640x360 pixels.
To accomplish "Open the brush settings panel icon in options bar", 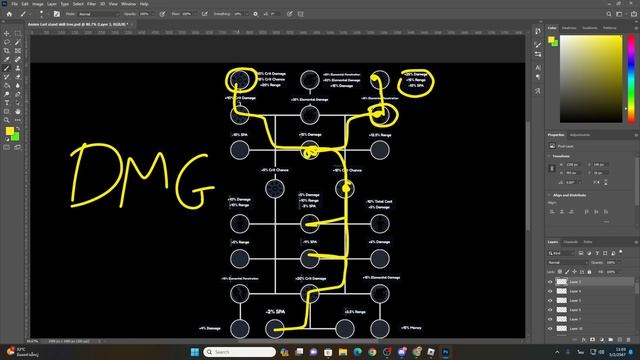I will click(x=57, y=14).
